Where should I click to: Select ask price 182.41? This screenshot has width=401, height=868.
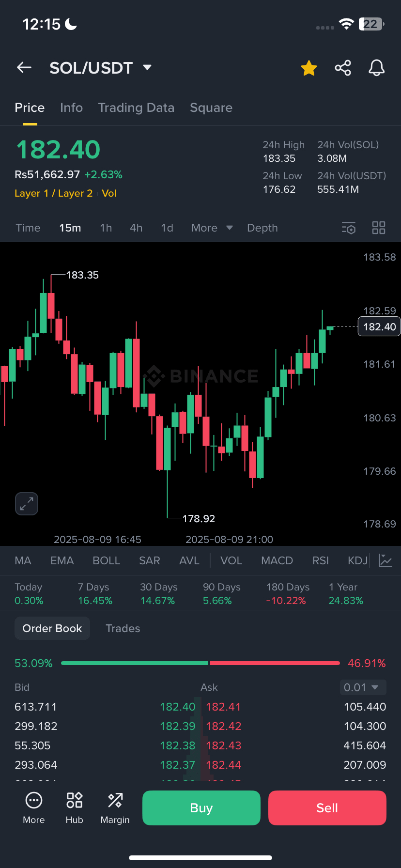(x=223, y=707)
